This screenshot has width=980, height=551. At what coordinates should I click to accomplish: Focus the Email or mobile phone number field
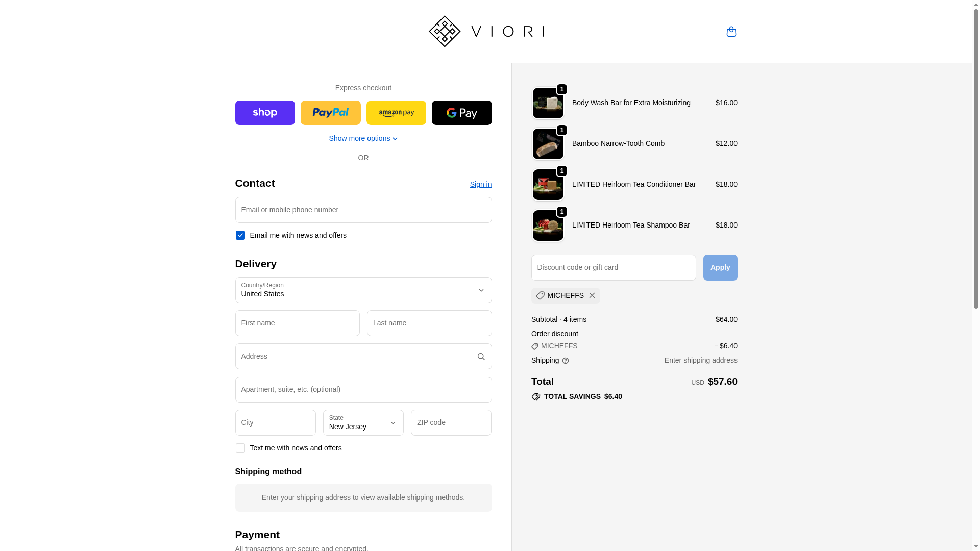[363, 210]
